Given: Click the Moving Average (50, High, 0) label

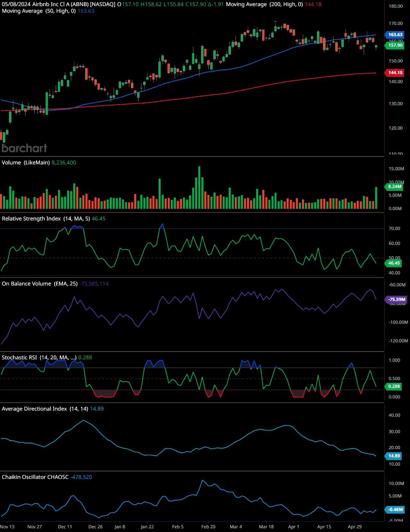Looking at the screenshot, I should point(39,11).
